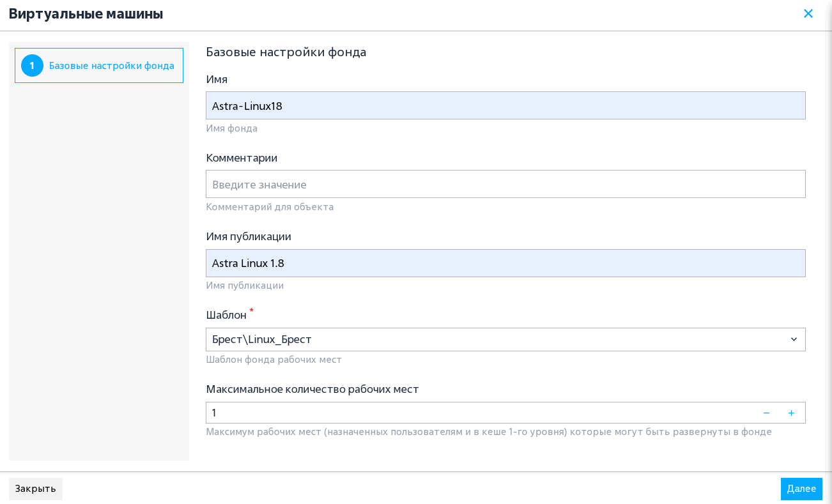
Task: Click the Шаблон field label
Action: tap(226, 315)
